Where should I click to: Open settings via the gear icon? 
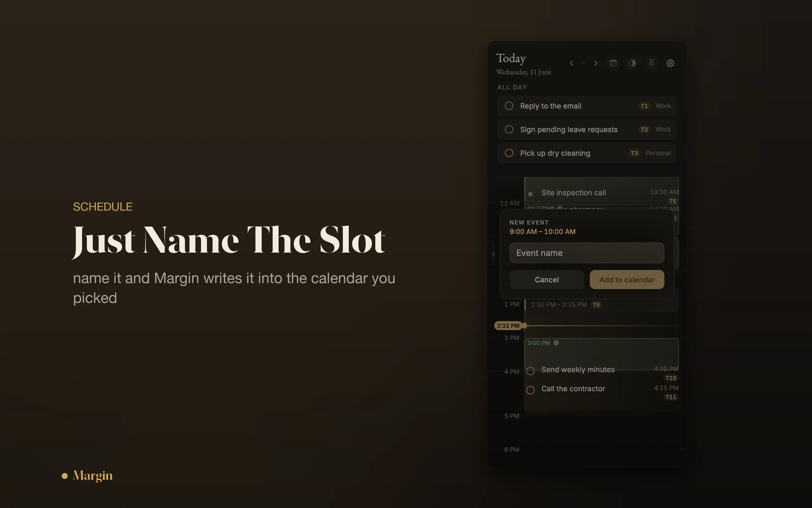click(670, 63)
